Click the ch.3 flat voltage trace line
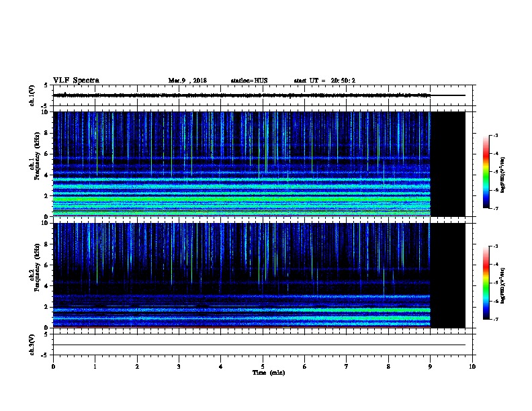The image size is (532, 411). (259, 345)
